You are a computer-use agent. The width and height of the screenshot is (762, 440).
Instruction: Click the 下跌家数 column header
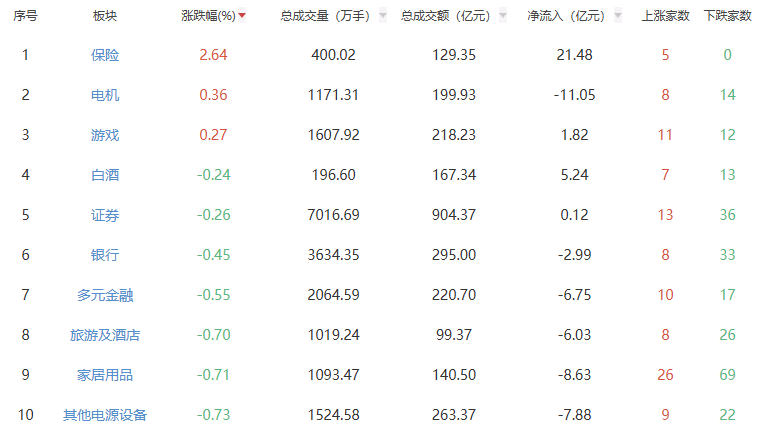click(727, 16)
